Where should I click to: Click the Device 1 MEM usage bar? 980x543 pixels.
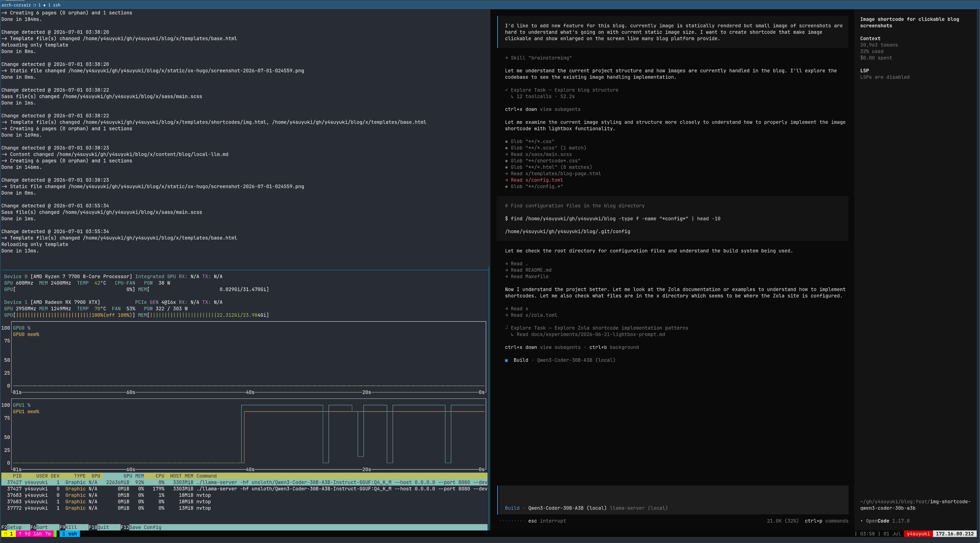coord(204,315)
